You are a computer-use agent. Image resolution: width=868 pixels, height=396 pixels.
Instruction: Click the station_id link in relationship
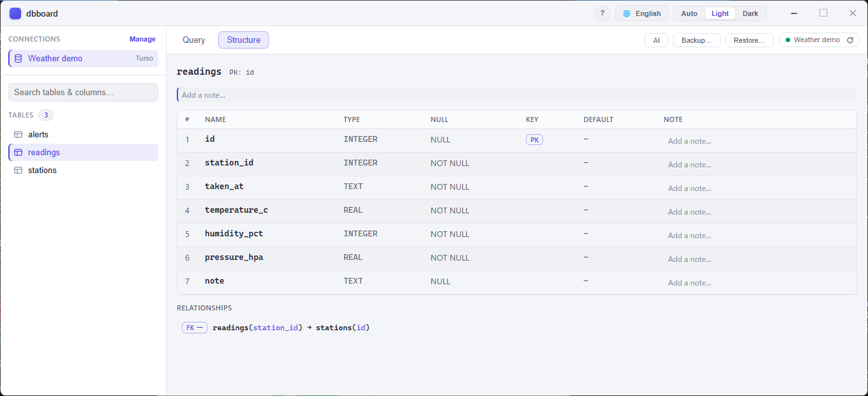276,328
